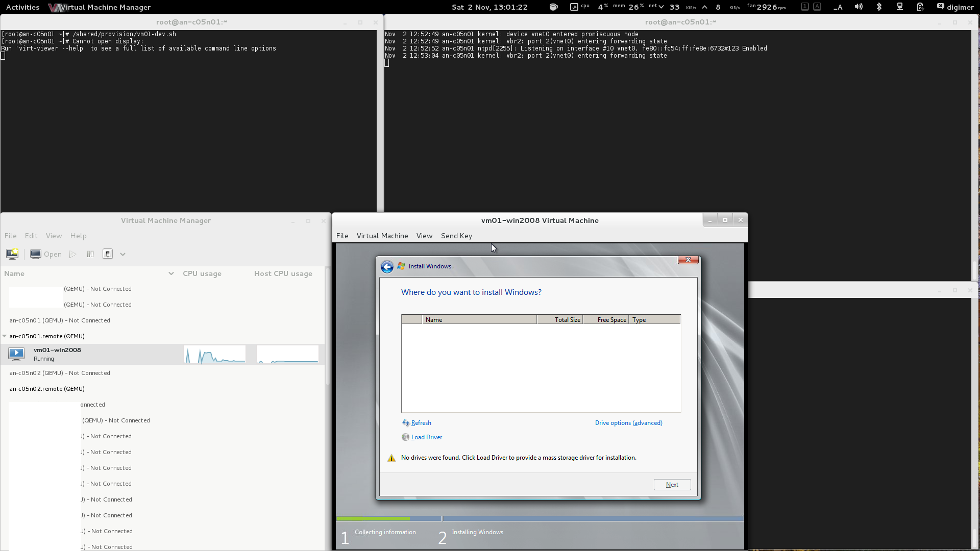Click the Refresh link
Screen dimensions: 980x551
pyautogui.click(x=421, y=423)
